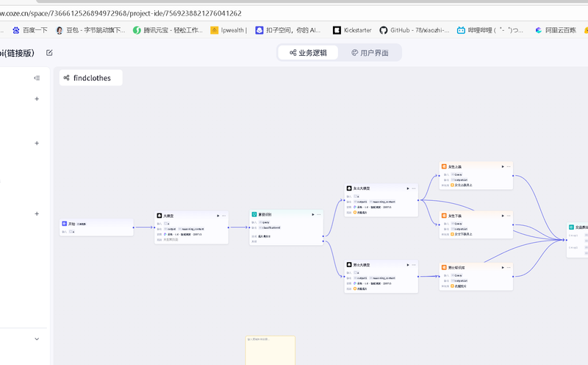
Task: Open the 豆包 bookmark
Action: 90,30
